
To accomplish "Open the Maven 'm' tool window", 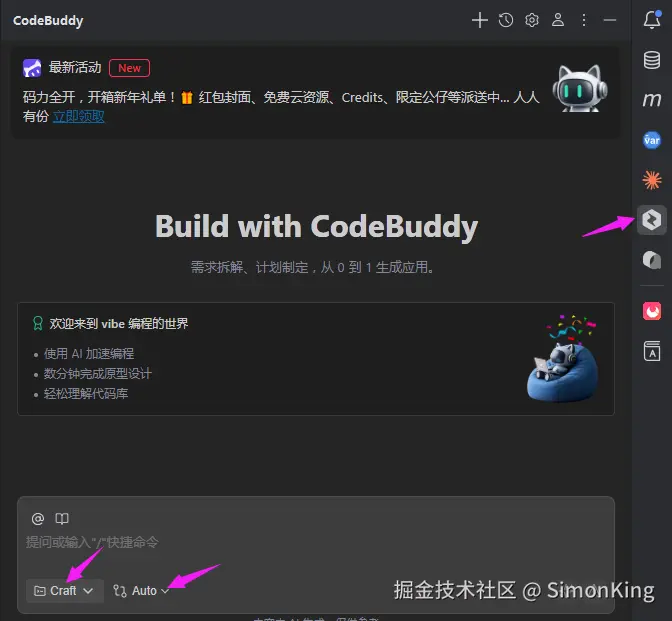I will click(652, 100).
